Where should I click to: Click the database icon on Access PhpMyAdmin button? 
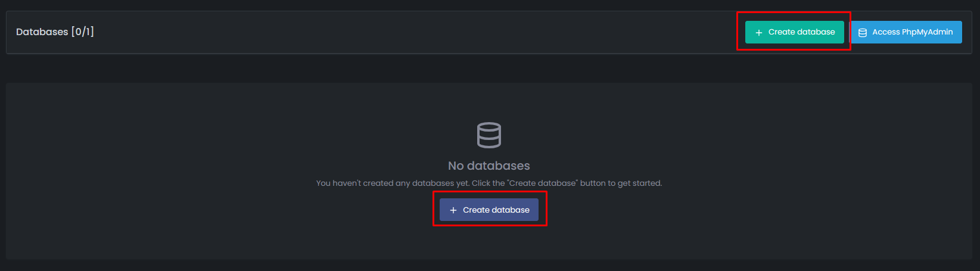pos(862,33)
